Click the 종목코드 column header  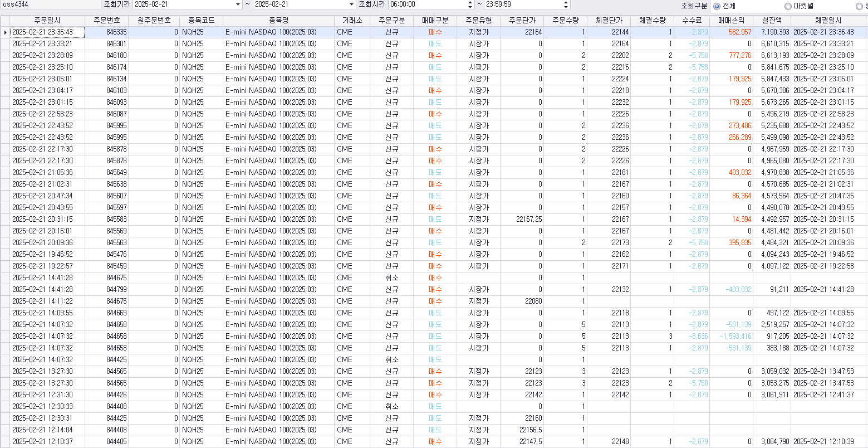[x=201, y=20]
